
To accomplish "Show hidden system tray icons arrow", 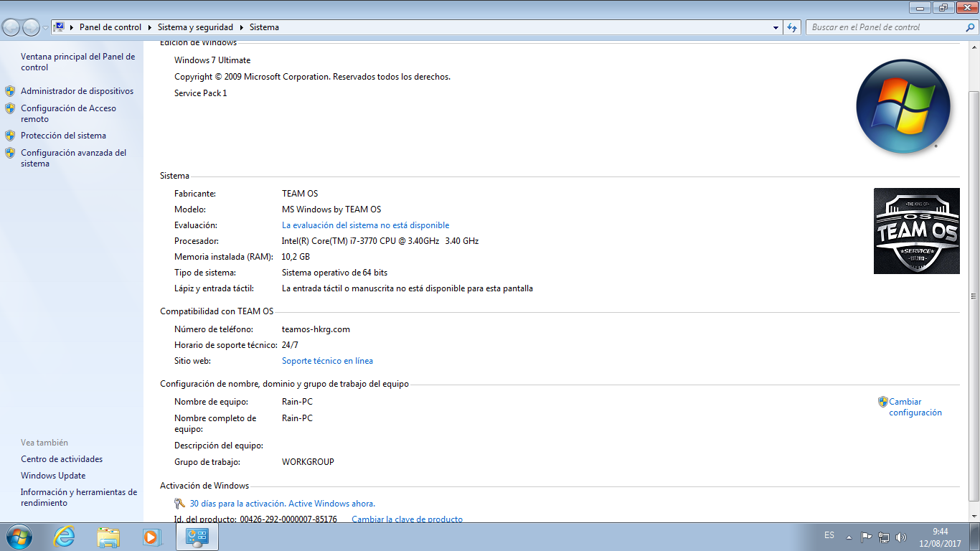I will pos(849,537).
